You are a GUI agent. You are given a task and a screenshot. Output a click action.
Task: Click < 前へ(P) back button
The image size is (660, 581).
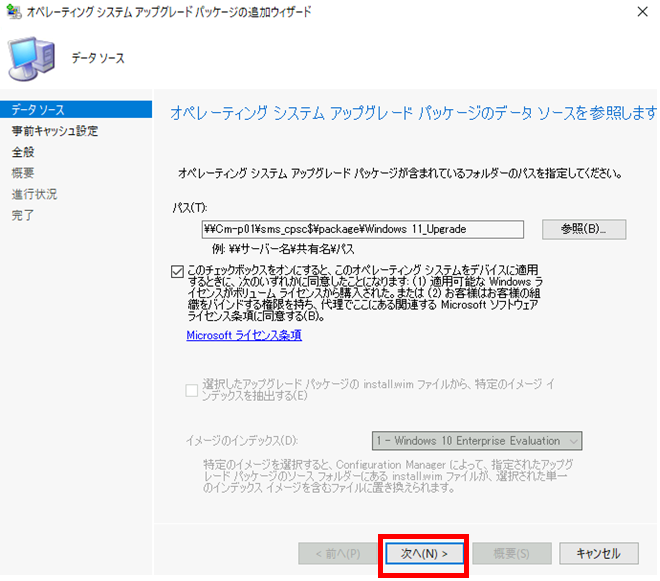coord(338,554)
